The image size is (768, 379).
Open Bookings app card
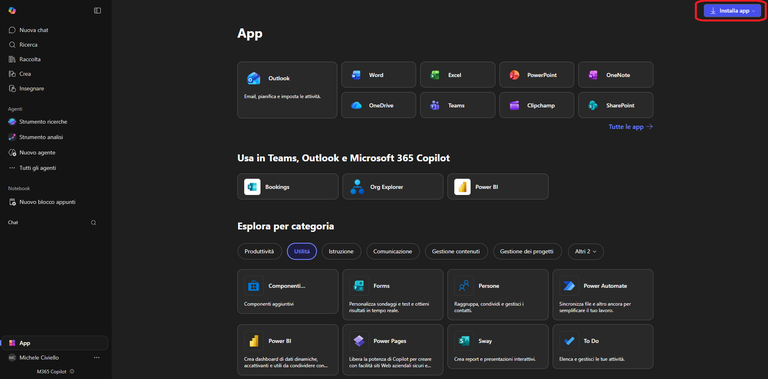288,187
